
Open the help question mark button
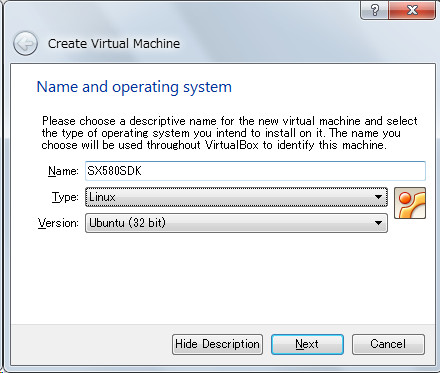374,10
